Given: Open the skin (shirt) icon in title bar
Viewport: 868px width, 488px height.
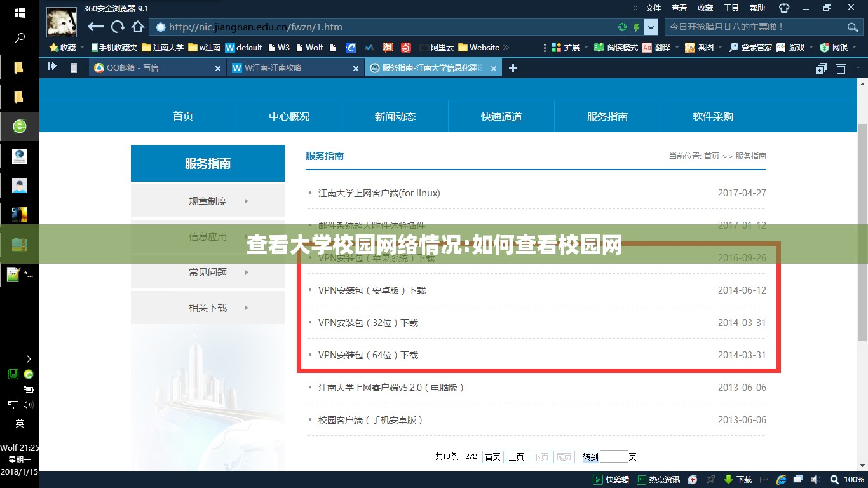Looking at the screenshot, I should point(784,8).
